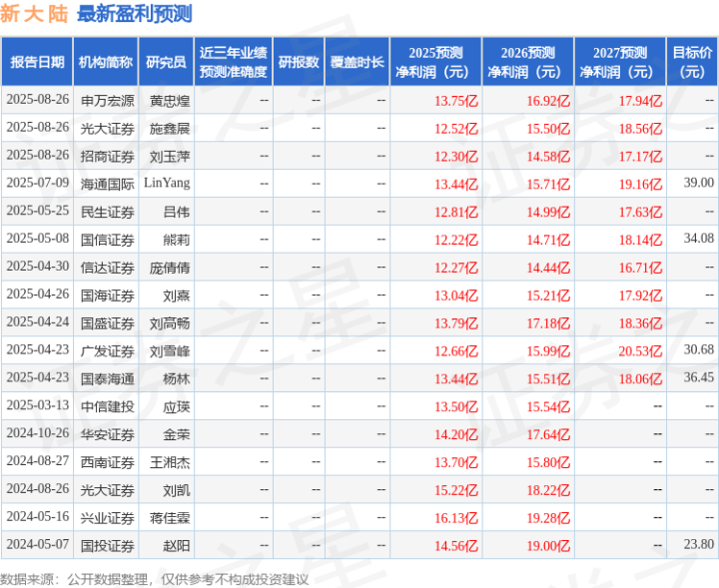Click the 2025-04-30 date cell
The width and height of the screenshot is (719, 588).
38,267
